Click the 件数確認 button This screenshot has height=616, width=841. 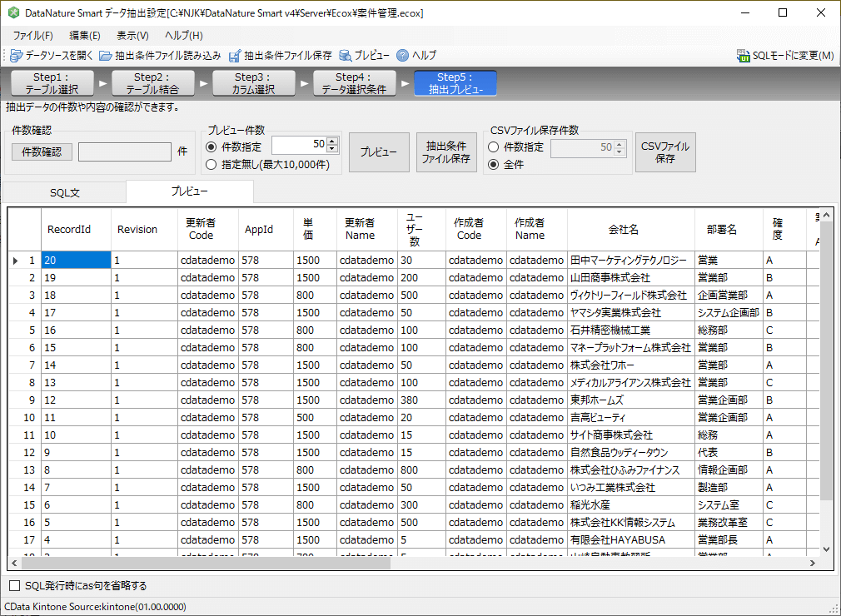(42, 152)
